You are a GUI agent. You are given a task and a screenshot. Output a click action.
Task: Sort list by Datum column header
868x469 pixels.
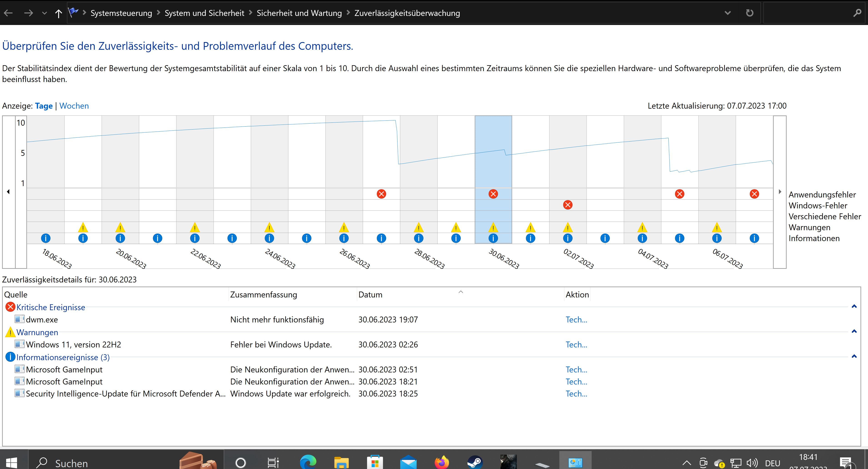[x=370, y=295]
